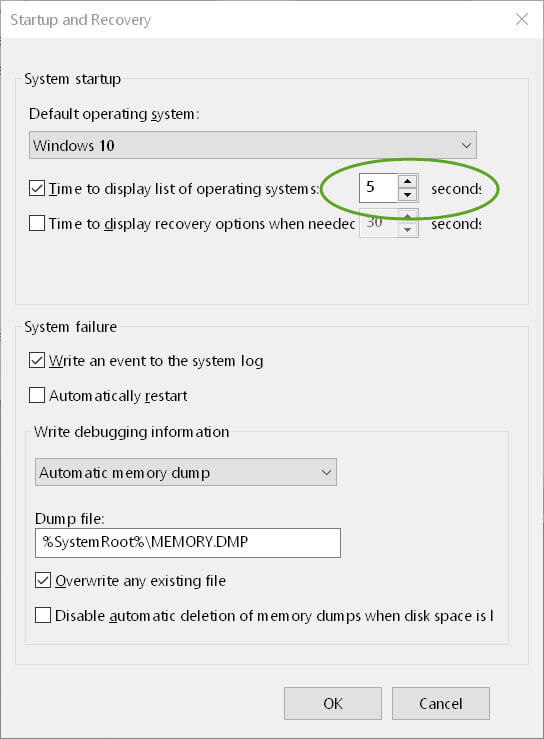The image size is (544, 739).
Task: Uncheck Write an event to the system log
Action: click(x=37, y=361)
